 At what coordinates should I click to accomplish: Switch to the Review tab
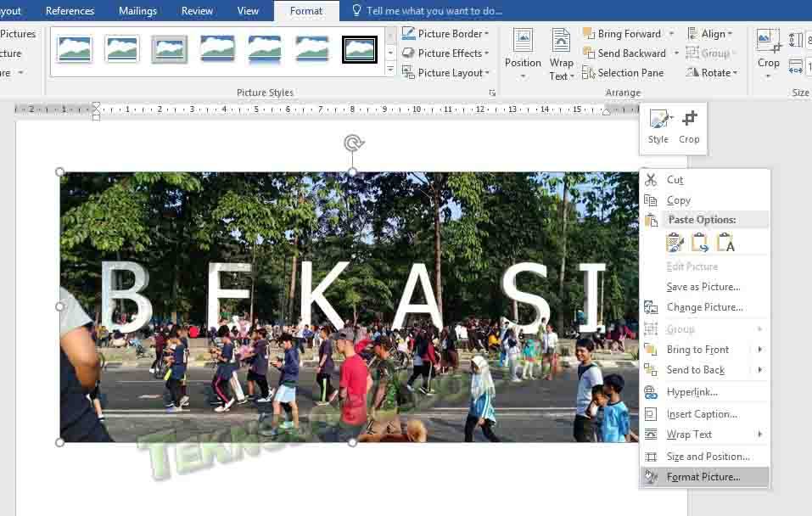pyautogui.click(x=197, y=11)
